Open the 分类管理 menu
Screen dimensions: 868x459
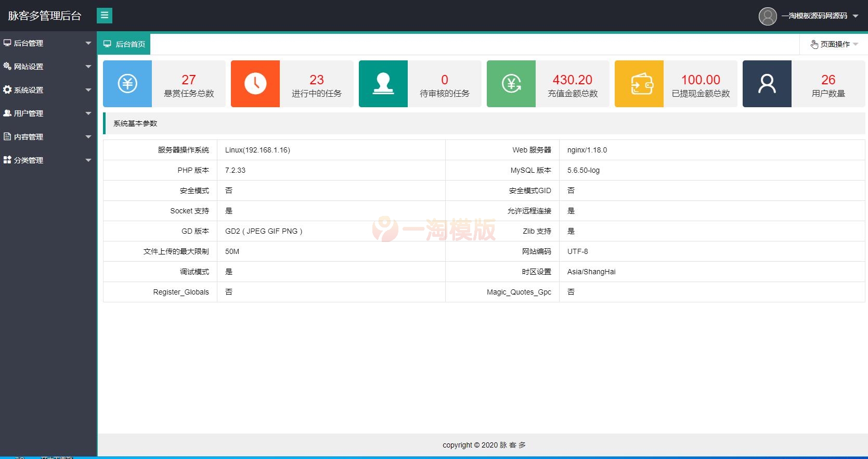click(x=48, y=160)
